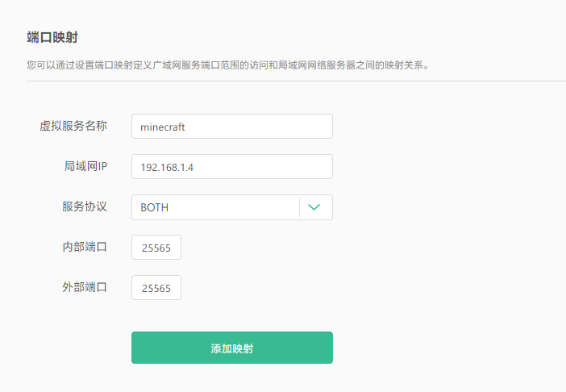This screenshot has height=392, width=566.
Task: Click the 虚拟服务名称 field label
Action: pyautogui.click(x=73, y=126)
